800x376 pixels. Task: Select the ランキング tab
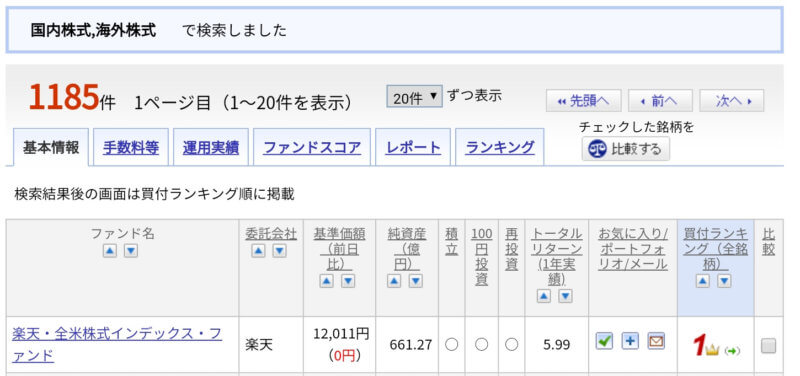tap(499, 147)
